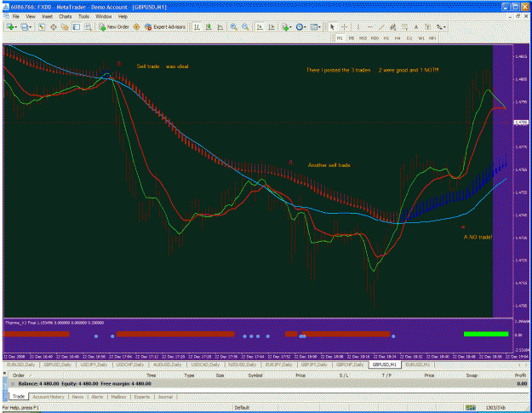The height and width of the screenshot is (413, 532).
Task: Open the Tools menu
Action: (x=83, y=16)
